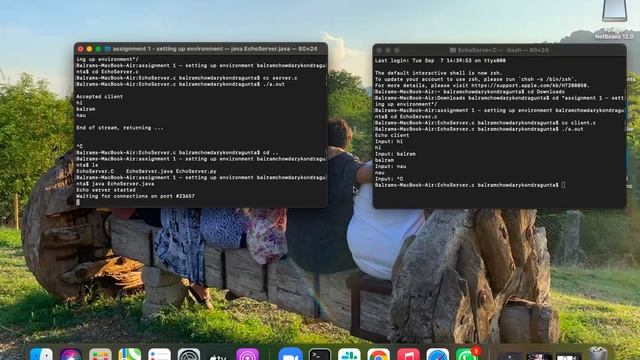Click the support.apple.com link in right terminal
640x360 pixels.
click(530, 86)
